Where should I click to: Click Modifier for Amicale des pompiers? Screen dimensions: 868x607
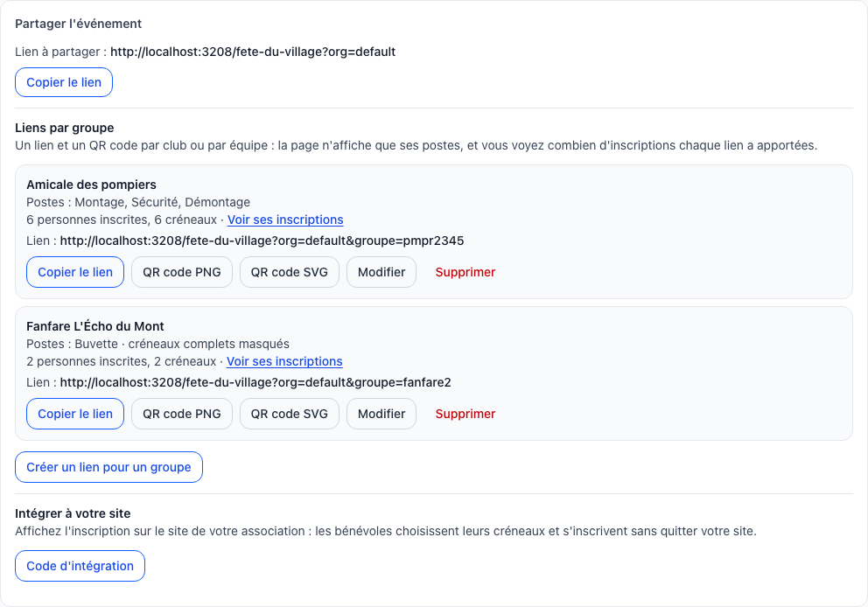coord(381,272)
